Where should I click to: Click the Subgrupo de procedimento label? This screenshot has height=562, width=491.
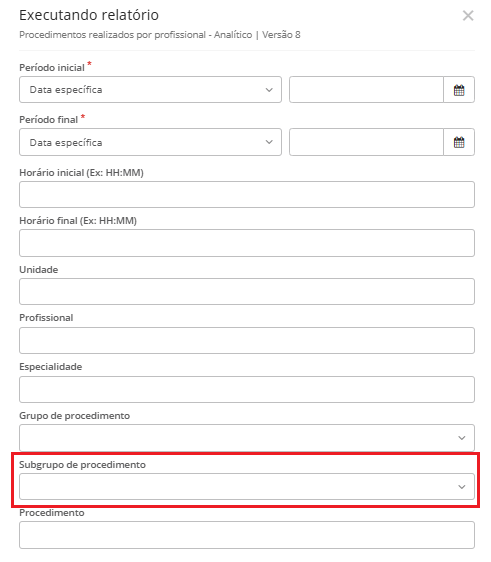pos(82,465)
